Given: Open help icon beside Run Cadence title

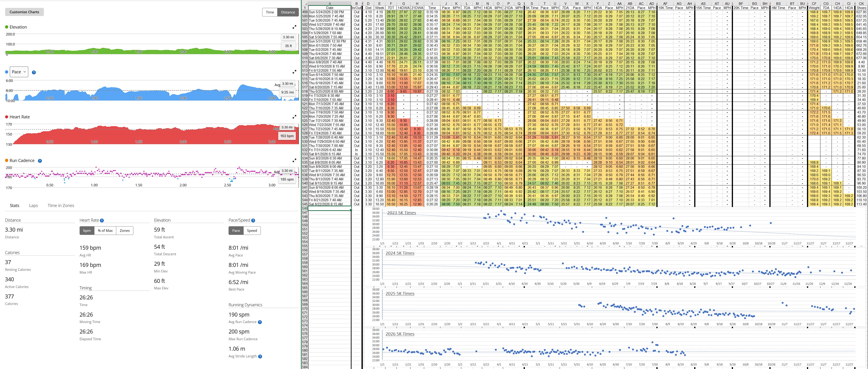Looking at the screenshot, I should (x=40, y=161).
